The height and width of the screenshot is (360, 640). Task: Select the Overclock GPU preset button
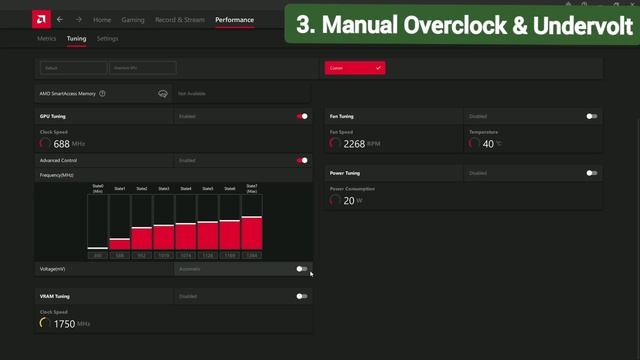point(143,68)
